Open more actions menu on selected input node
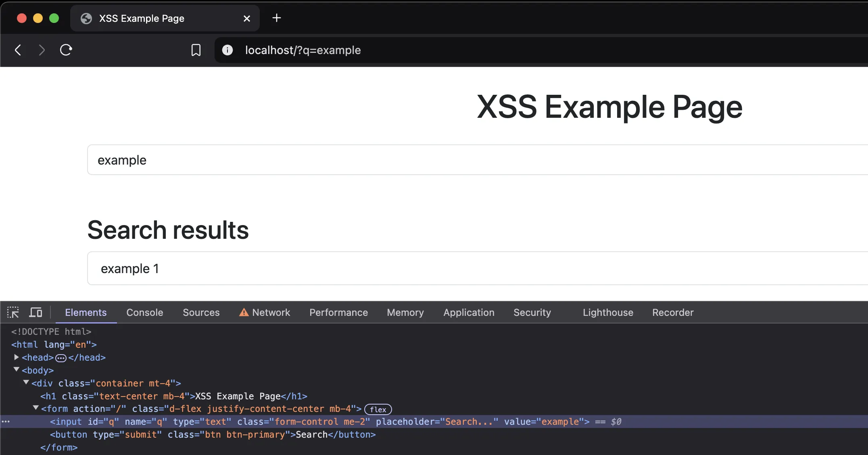The width and height of the screenshot is (868, 455). click(6, 422)
